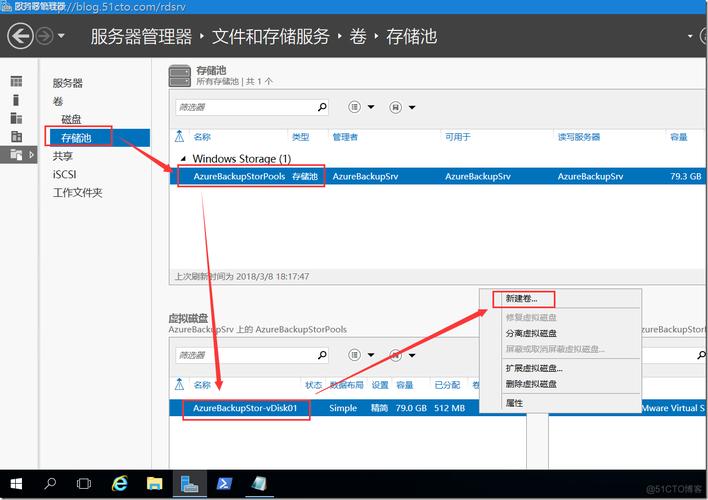Select 工作文件夹 in navigation pane
The width and height of the screenshot is (708, 500).
pos(78,193)
